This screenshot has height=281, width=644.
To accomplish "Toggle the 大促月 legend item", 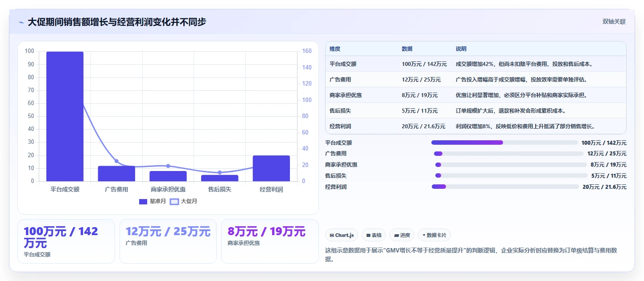I will click(x=183, y=201).
